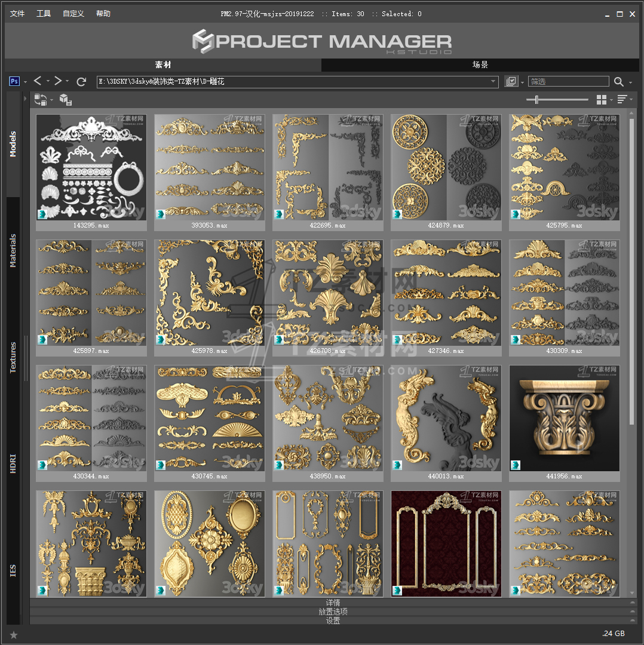Click the thumbnail grid view icon
This screenshot has height=645, width=644.
point(601,100)
